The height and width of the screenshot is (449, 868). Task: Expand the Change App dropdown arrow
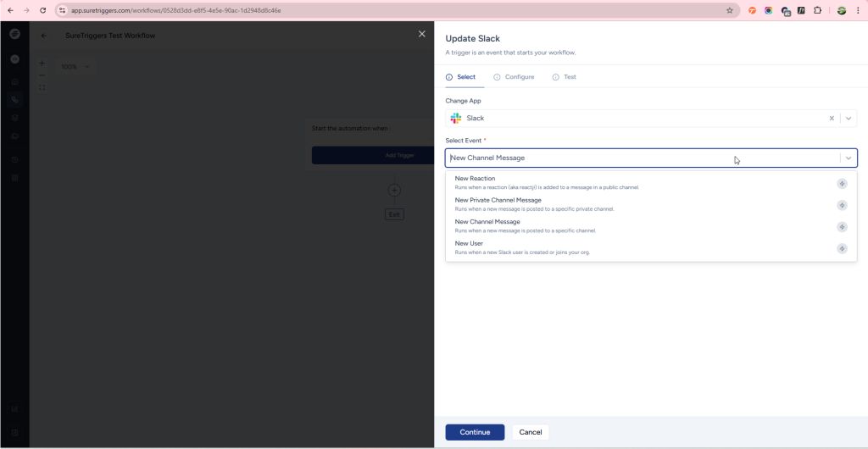[x=849, y=119]
